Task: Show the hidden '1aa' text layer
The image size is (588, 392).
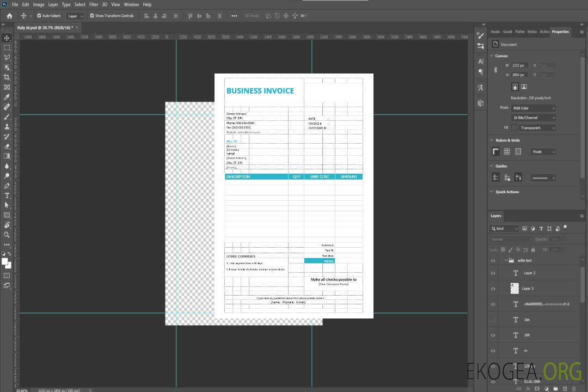Action: pyautogui.click(x=493, y=320)
